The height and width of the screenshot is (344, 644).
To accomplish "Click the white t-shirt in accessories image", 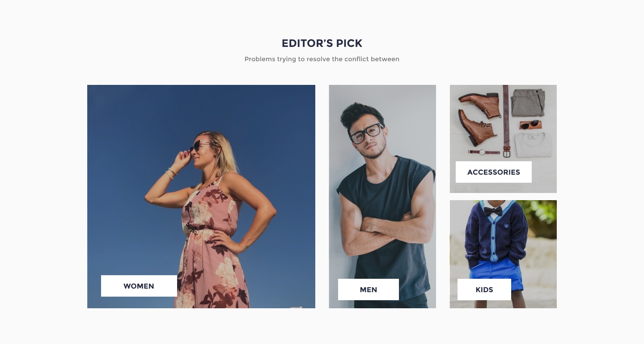I will click(533, 145).
